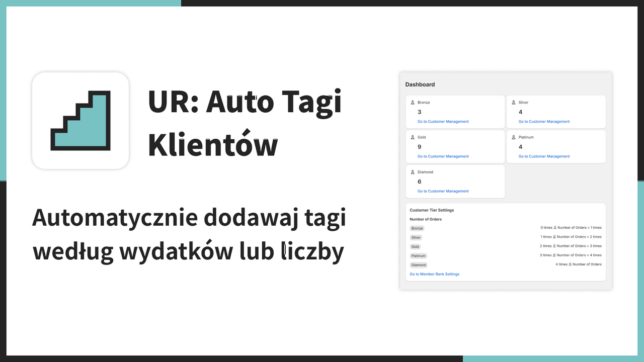Click the Bronze label in the dashboard card
Image resolution: width=644 pixels, height=362 pixels.
coord(424,103)
